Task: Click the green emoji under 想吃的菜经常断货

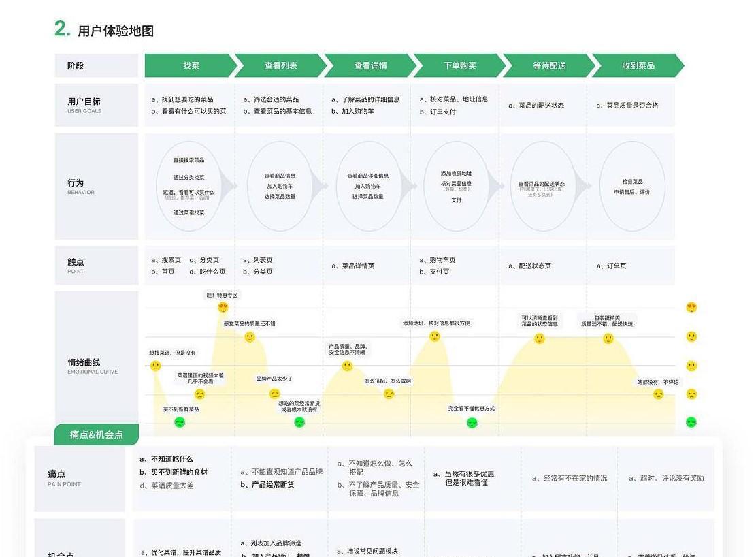Action: [299, 422]
